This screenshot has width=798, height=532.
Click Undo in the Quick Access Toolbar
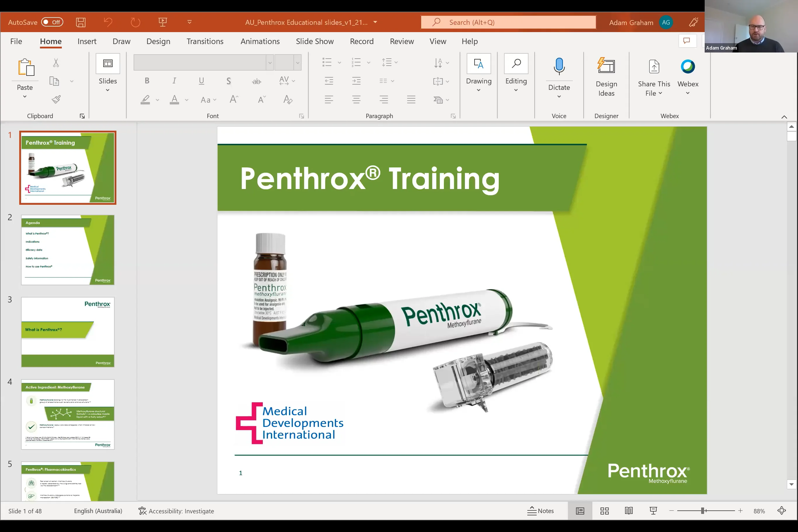[108, 22]
